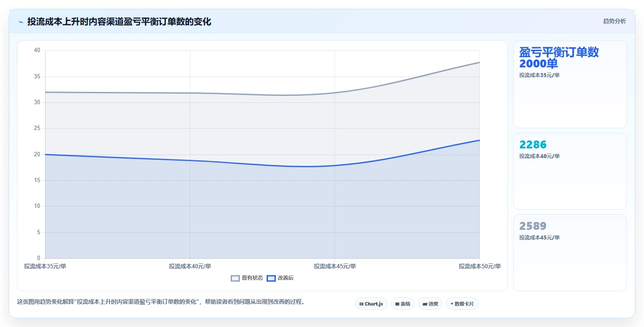The height and width of the screenshot is (327, 644).
Task: Click 投流成本40元/单 caption under 2286
Action: coord(539,156)
